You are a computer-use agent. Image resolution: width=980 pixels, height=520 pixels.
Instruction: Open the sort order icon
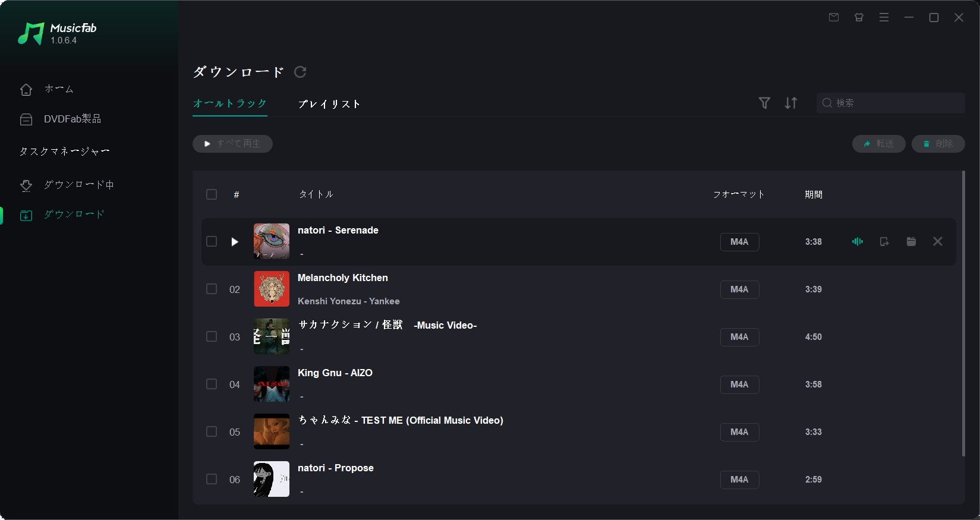(791, 103)
